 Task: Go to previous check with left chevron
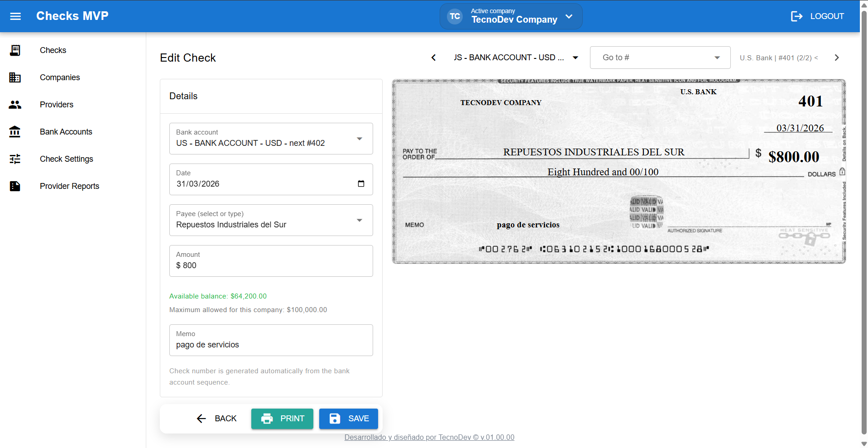click(433, 58)
